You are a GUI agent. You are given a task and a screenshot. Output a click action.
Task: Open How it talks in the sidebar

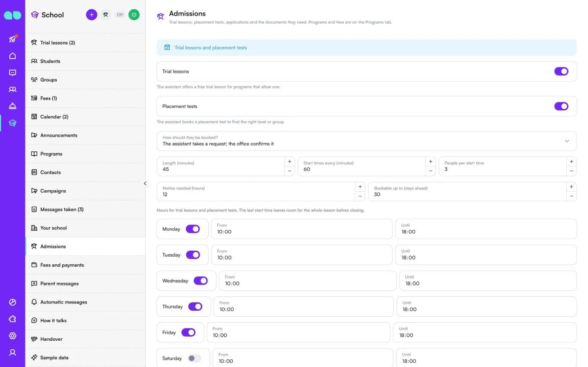tap(85, 320)
